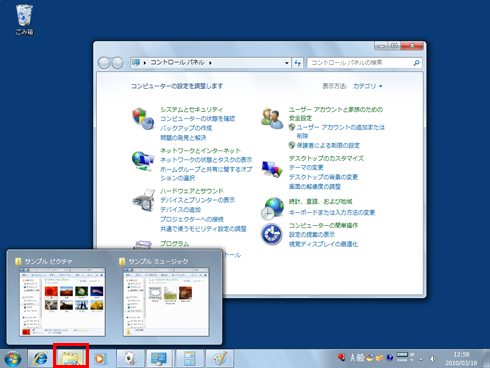Open the Recycle Bin (ごみ箱) on desktop
The width and height of the screenshot is (490, 368).
[x=24, y=20]
